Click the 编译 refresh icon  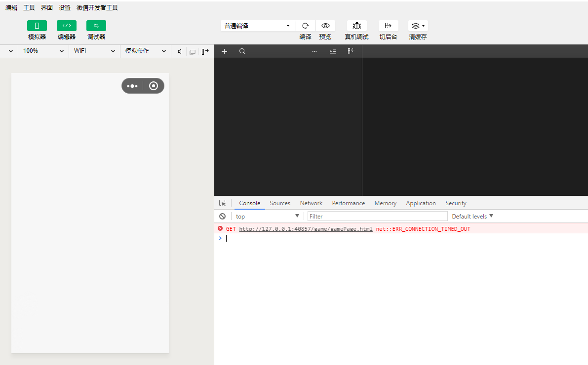pyautogui.click(x=305, y=26)
